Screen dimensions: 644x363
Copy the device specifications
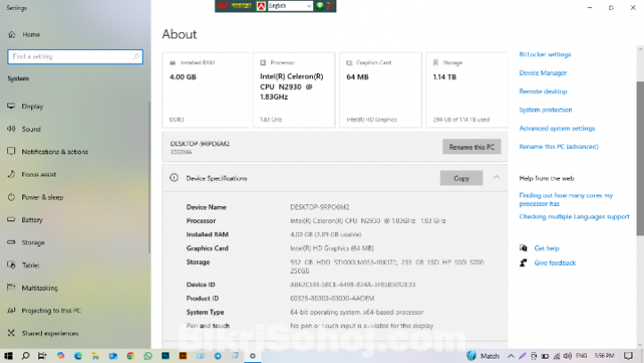pyautogui.click(x=461, y=178)
